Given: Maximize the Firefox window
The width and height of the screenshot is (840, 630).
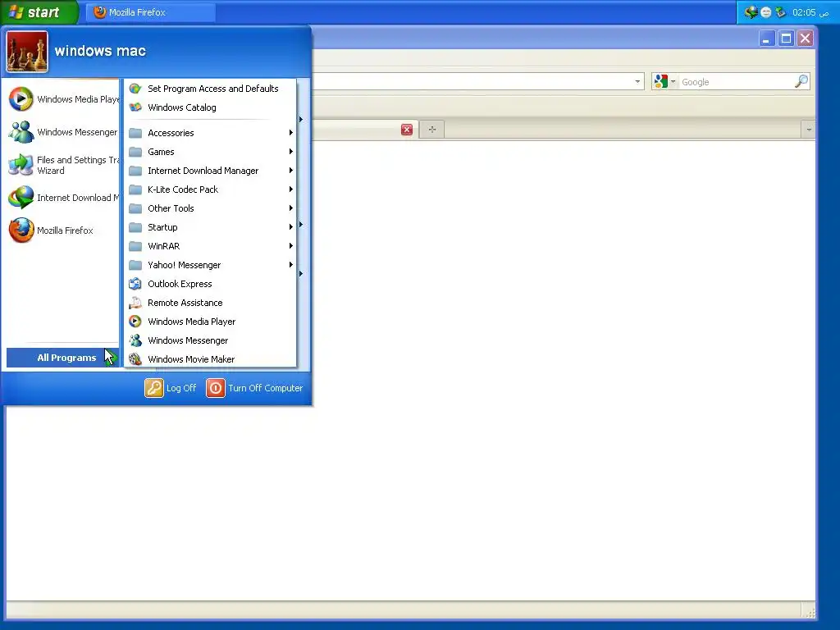Looking at the screenshot, I should (x=786, y=38).
